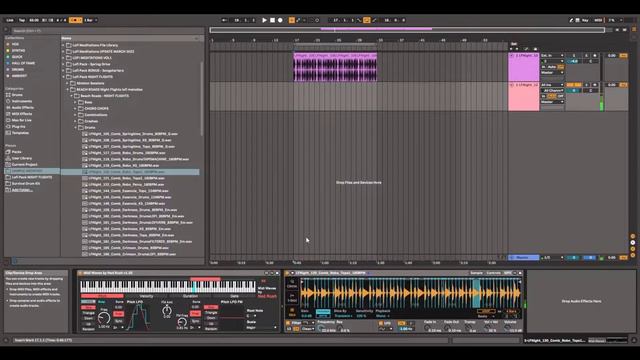
Task: Toggle Arrangement/Session view icon top right
Action: [634, 30]
